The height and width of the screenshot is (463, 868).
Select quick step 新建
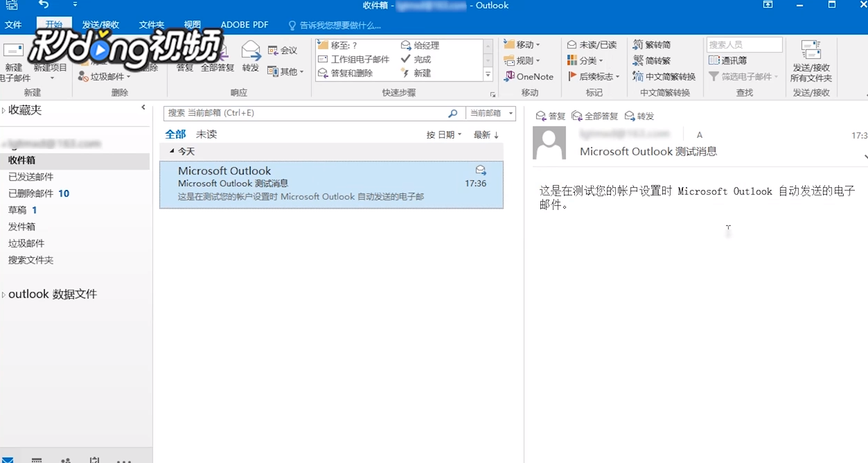tap(416, 73)
